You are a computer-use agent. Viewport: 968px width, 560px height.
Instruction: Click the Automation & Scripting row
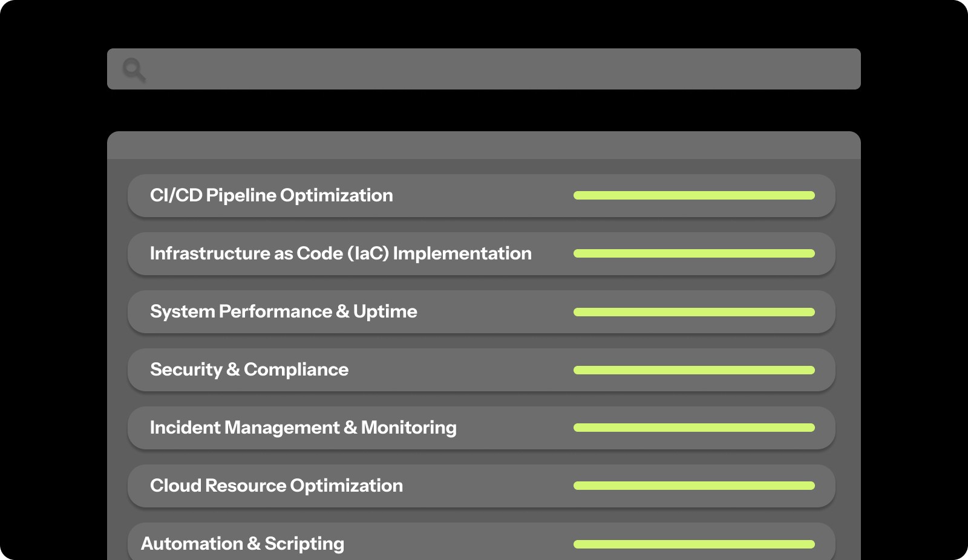point(481,543)
